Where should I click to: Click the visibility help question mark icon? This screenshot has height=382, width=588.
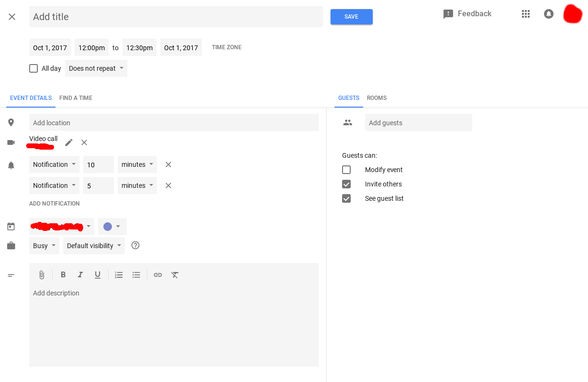[135, 245]
